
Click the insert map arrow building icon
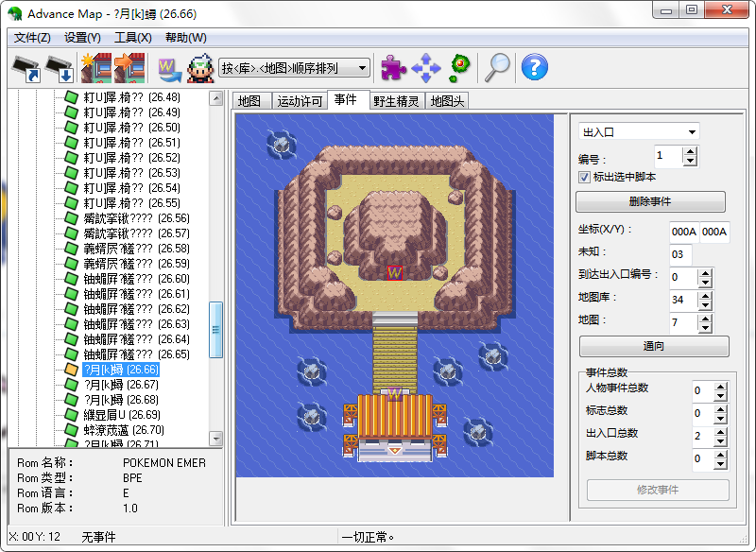129,68
